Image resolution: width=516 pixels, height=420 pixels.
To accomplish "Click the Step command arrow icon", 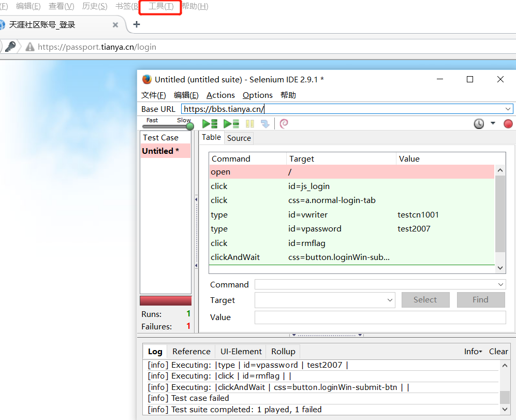I will [265, 124].
